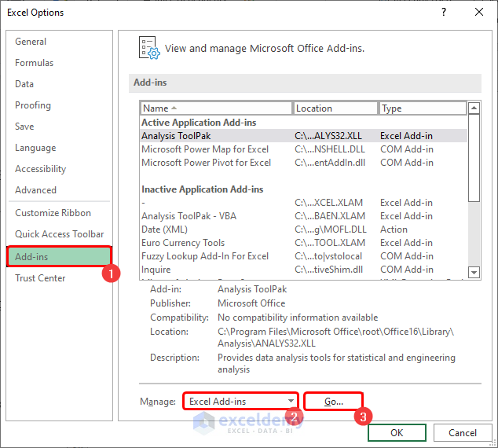The image size is (498, 448).
Task: Click the Add-ins gear page icon
Action: pyautogui.click(x=149, y=48)
